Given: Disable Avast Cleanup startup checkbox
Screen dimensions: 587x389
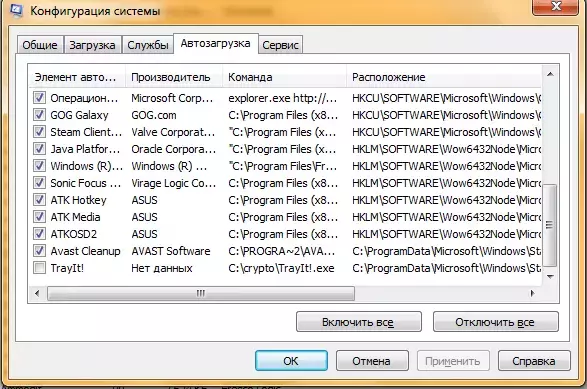Looking at the screenshot, I should [x=39, y=250].
